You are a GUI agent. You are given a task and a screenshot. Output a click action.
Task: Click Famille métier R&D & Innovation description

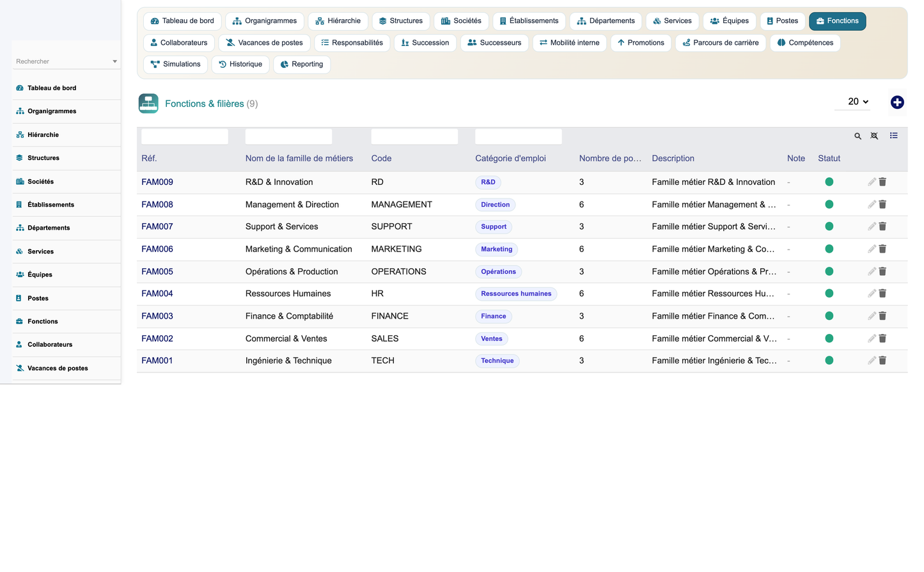(714, 182)
